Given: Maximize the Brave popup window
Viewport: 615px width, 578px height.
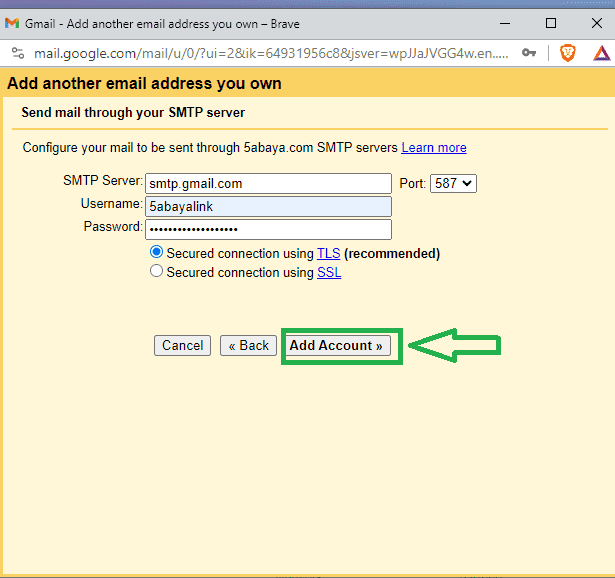Looking at the screenshot, I should 551,24.
